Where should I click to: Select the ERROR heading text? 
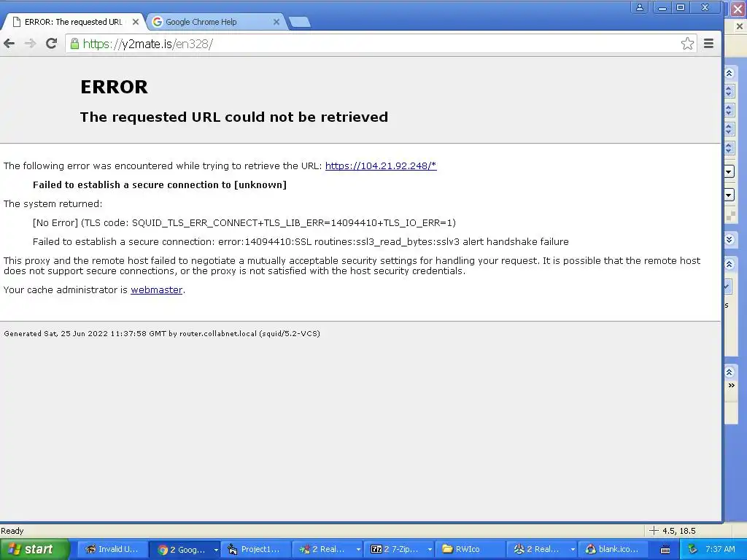pyautogui.click(x=114, y=87)
